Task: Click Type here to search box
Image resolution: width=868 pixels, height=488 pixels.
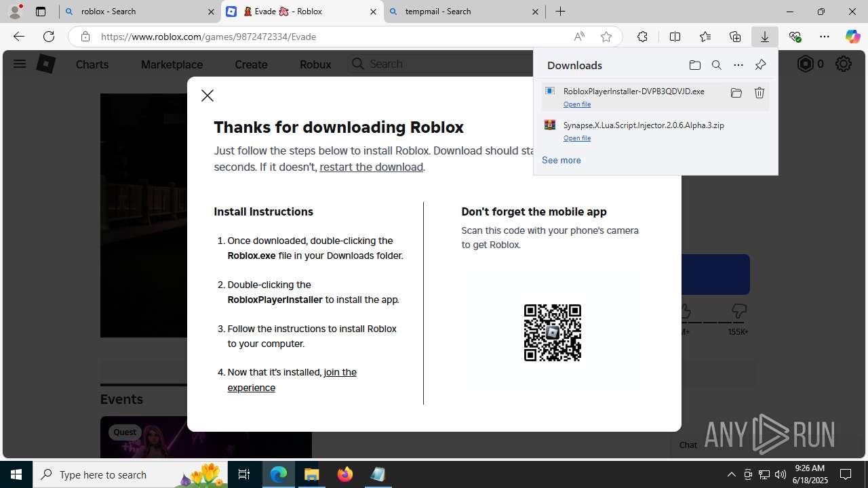Action: [x=131, y=474]
